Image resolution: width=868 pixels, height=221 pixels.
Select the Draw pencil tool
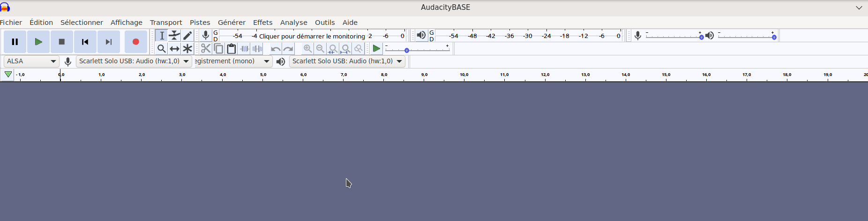pos(187,36)
